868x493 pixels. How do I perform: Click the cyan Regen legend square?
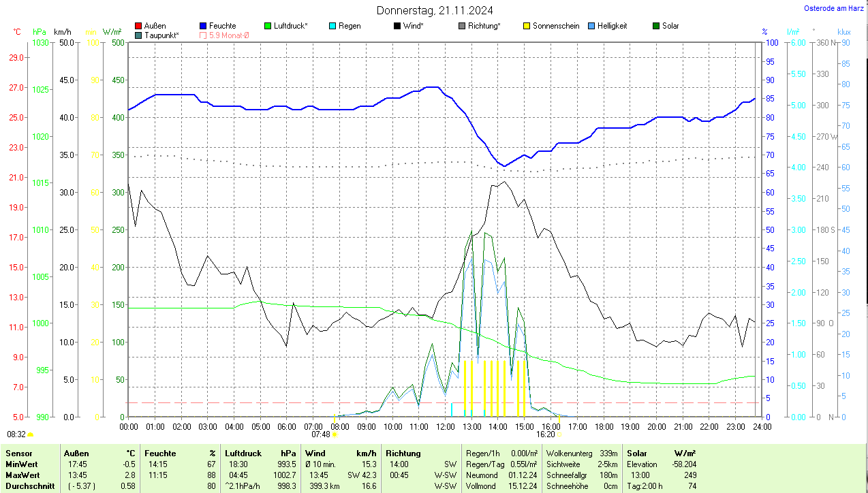click(332, 26)
